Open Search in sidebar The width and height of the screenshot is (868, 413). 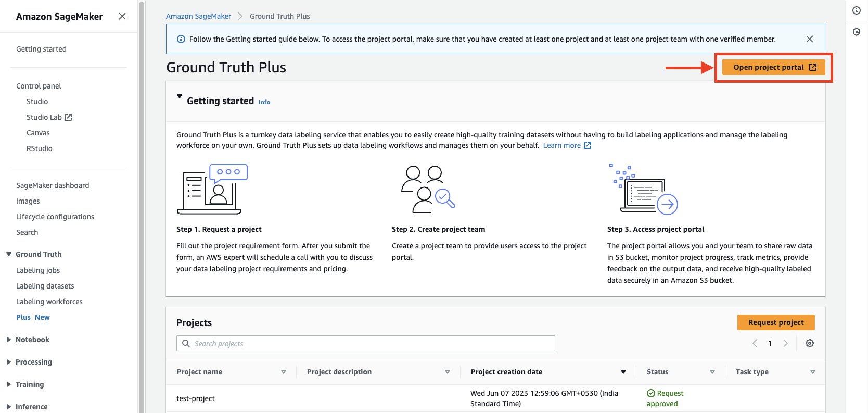pos(27,232)
